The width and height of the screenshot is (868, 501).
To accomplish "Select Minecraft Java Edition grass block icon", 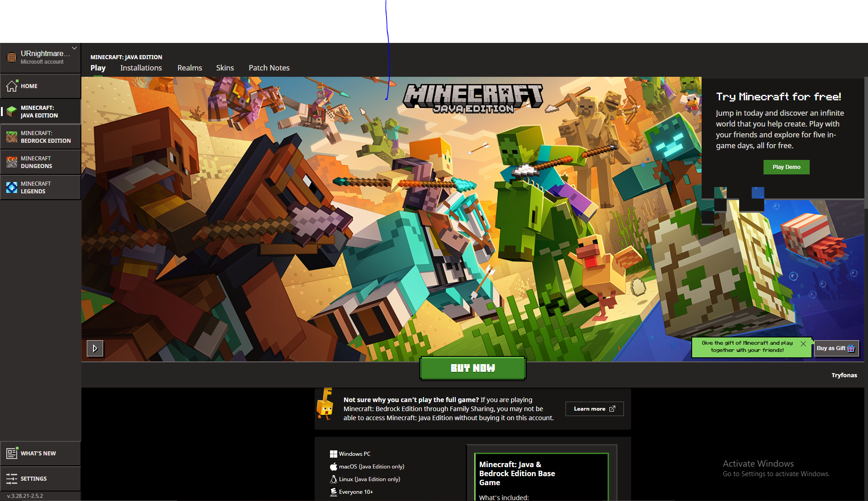I will point(12,112).
